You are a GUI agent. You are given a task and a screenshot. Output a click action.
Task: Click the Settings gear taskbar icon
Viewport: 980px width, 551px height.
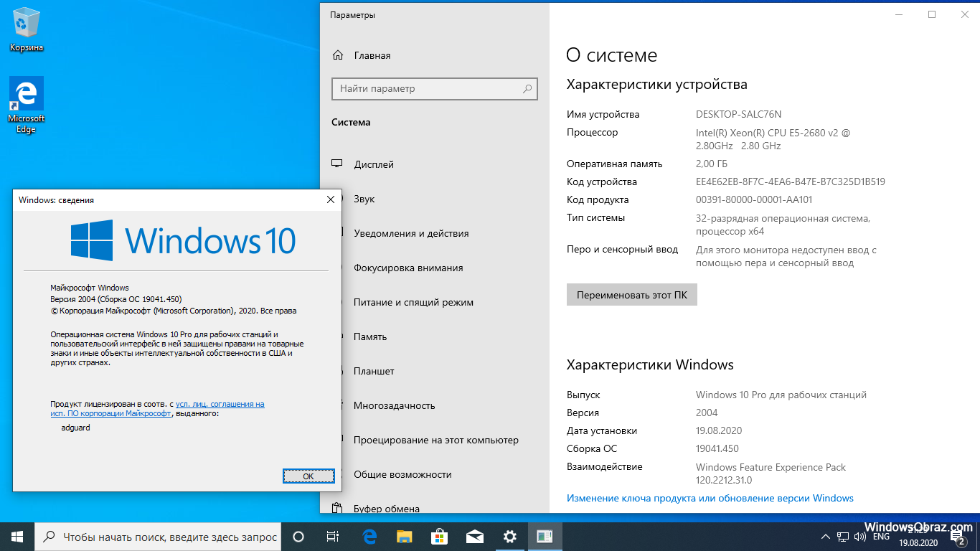pos(510,537)
